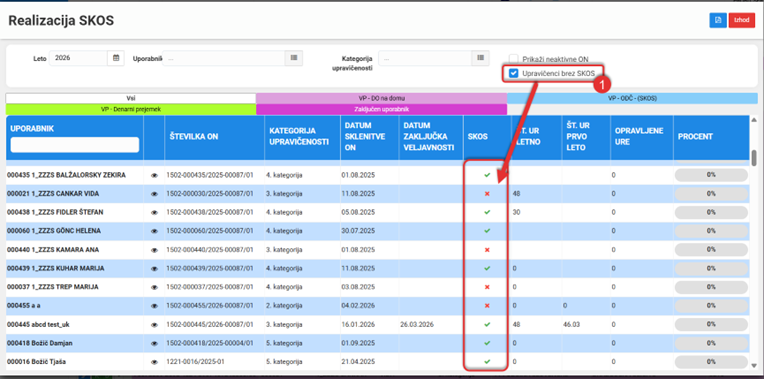The width and height of the screenshot is (764, 379).
Task: View details eye icon for FIDLER ŠTEFAN
Action: 154,212
